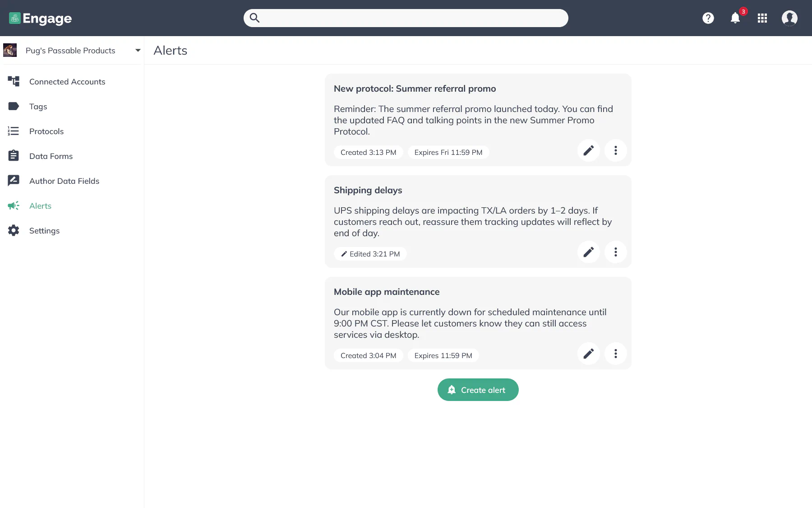Open the notifications bell
The height and width of the screenshot is (508, 812).
coord(735,18)
